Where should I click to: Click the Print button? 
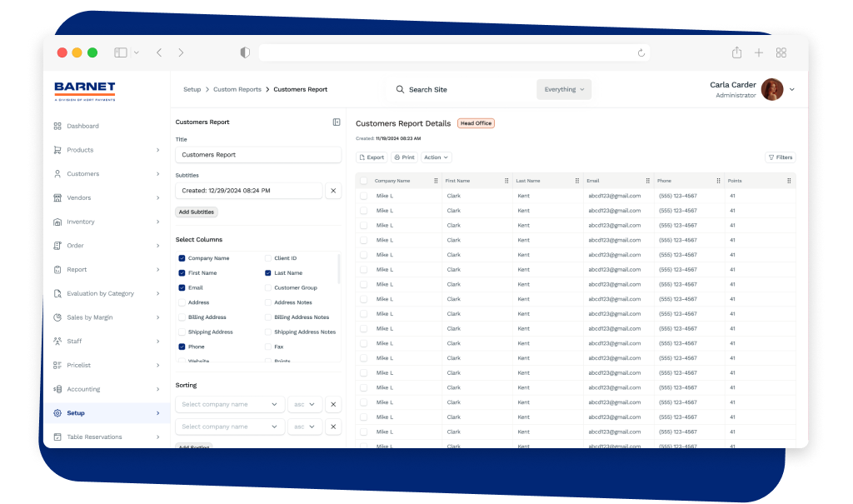coord(404,157)
